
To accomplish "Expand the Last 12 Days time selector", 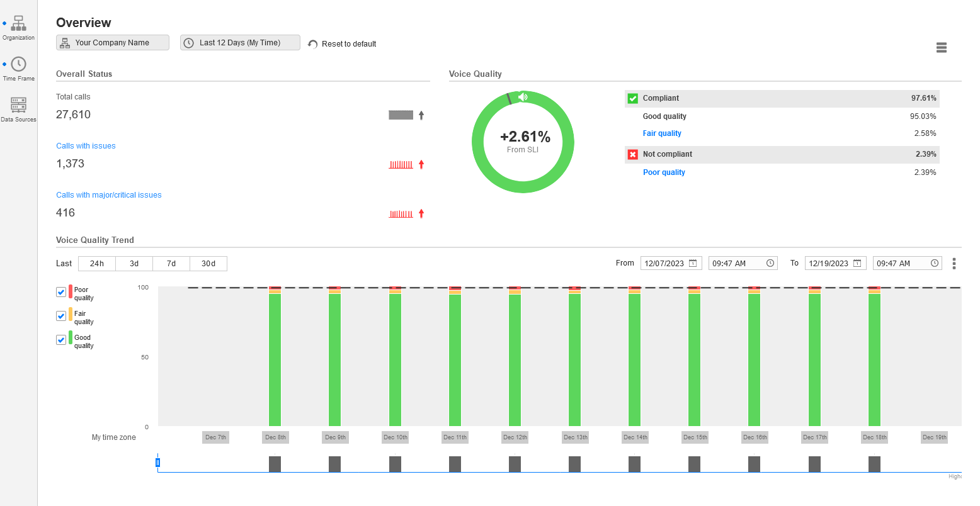I will 240,43.
